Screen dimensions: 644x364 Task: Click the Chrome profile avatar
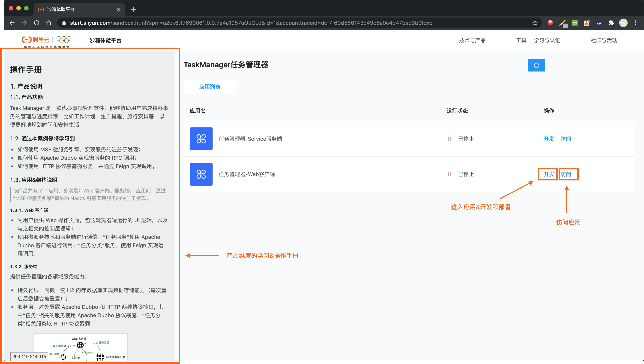[x=623, y=23]
